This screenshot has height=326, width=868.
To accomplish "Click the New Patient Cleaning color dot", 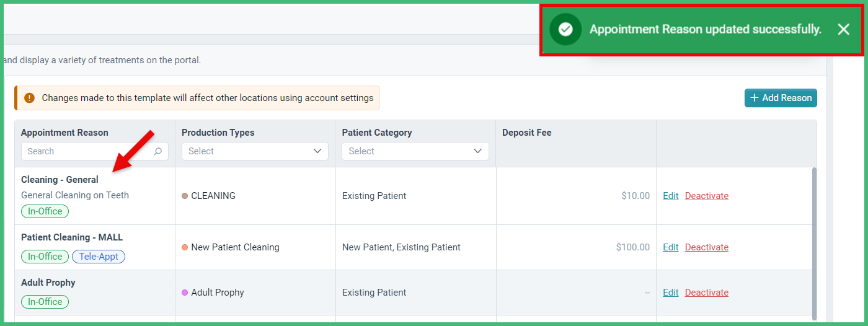I will pos(185,247).
